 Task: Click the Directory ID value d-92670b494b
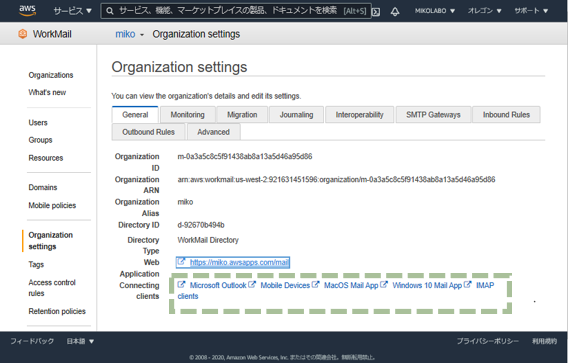pyautogui.click(x=201, y=225)
